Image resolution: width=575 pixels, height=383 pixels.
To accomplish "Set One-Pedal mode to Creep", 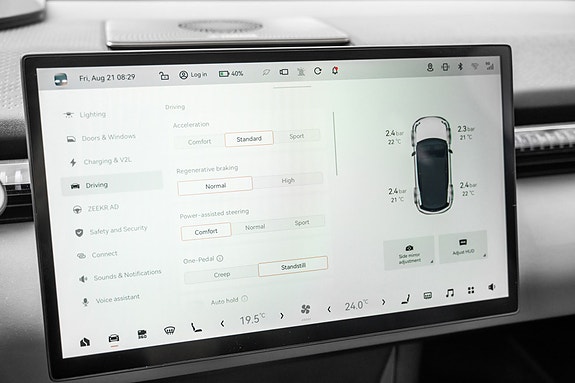I will (222, 274).
